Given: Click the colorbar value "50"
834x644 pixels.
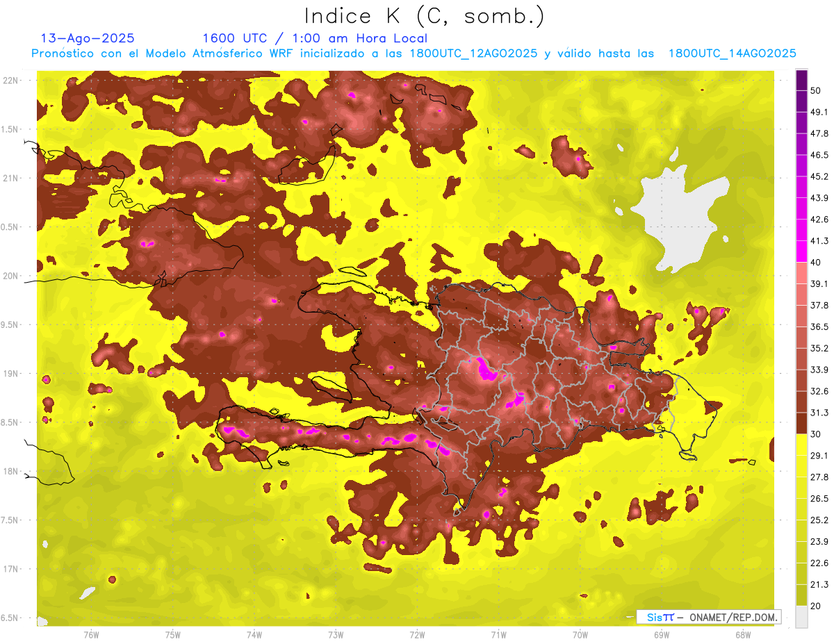Looking at the screenshot, I should pyautogui.click(x=815, y=90).
